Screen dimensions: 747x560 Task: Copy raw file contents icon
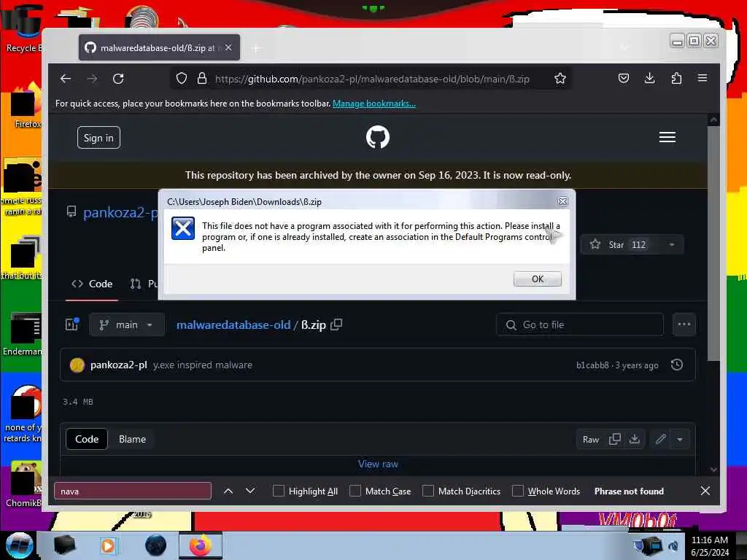pos(614,439)
